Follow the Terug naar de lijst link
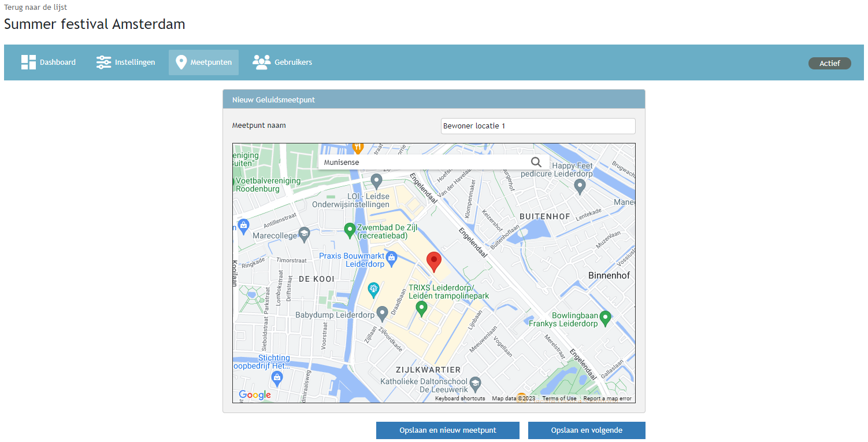This screenshot has width=868, height=442. (x=34, y=7)
